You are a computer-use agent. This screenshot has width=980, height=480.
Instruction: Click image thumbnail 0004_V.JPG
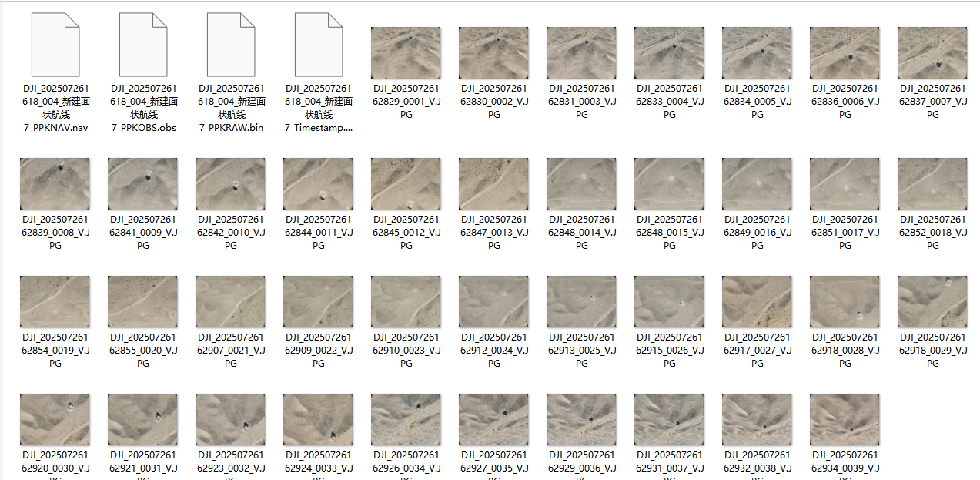tap(669, 53)
